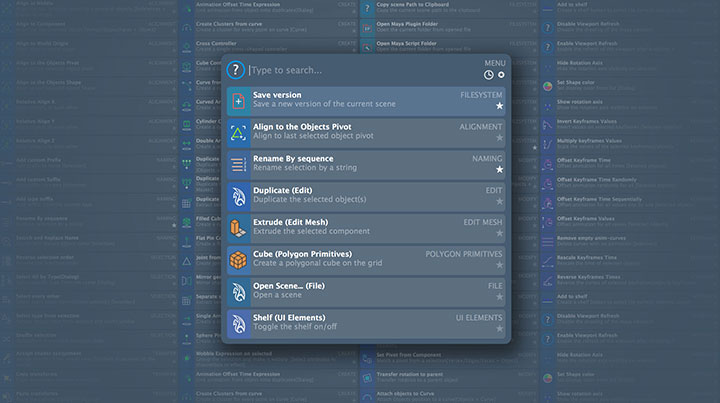Star the Cube (Polygon Primitives) command
This screenshot has width=720, height=403.
point(499,265)
